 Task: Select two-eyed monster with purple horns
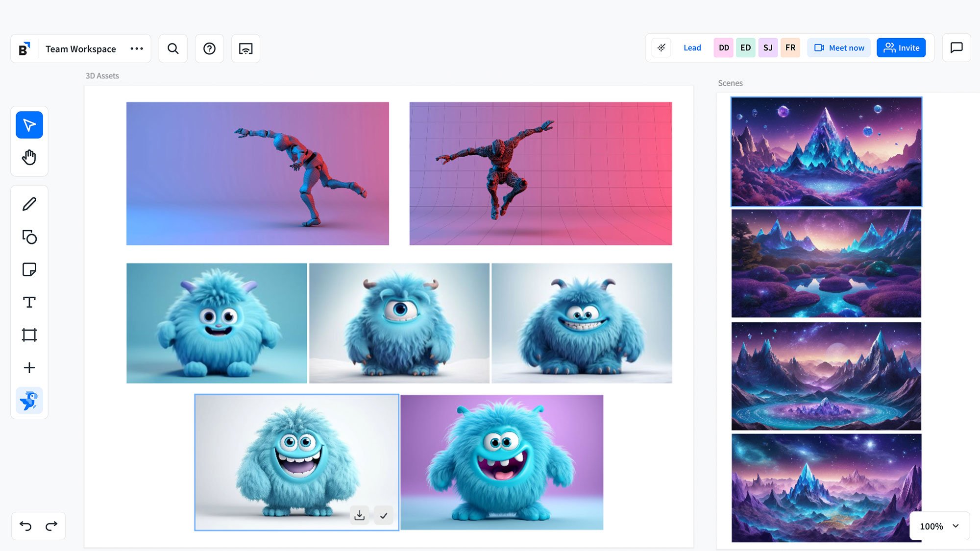tap(217, 323)
